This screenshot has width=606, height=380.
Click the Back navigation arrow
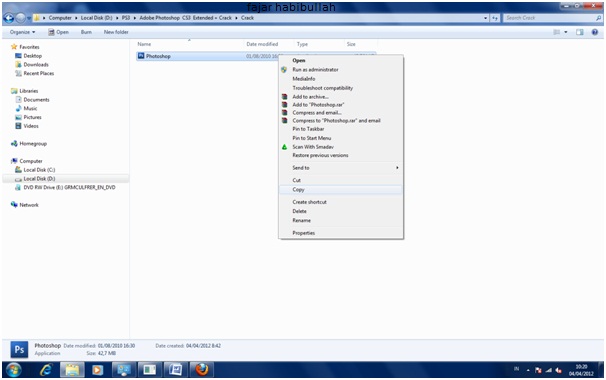click(x=9, y=18)
